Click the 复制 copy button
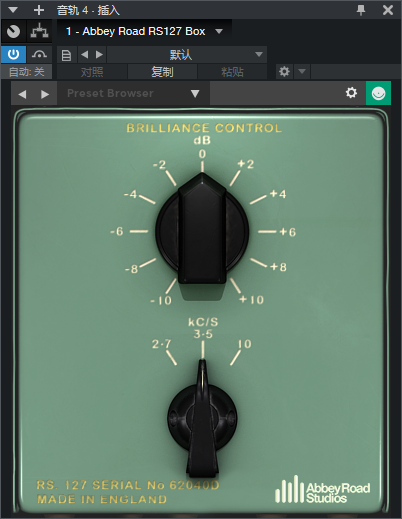The image size is (402, 519). tap(162, 72)
